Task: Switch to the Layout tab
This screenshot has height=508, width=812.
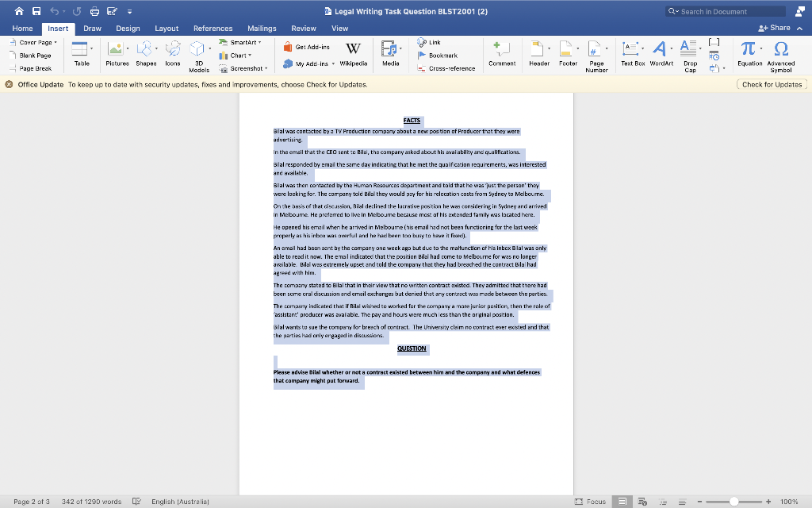Action: coord(167,29)
